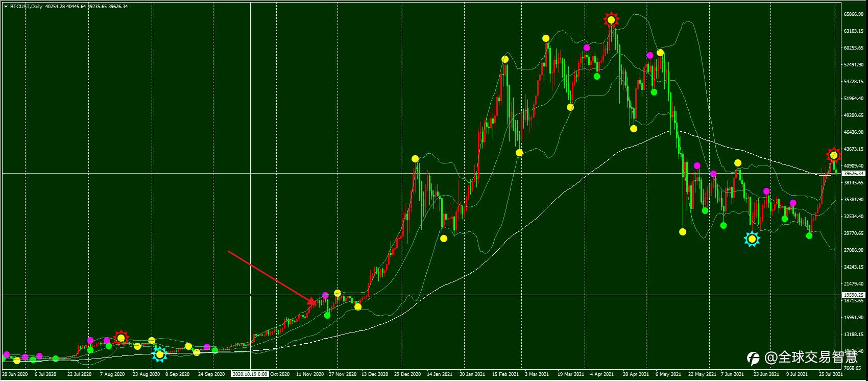Click the 9 Jul 2021 date label

[x=798, y=374]
